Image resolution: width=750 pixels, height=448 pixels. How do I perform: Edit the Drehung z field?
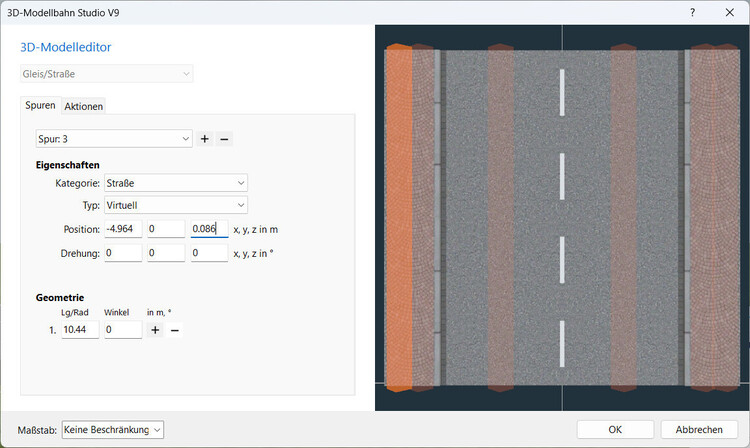click(209, 253)
